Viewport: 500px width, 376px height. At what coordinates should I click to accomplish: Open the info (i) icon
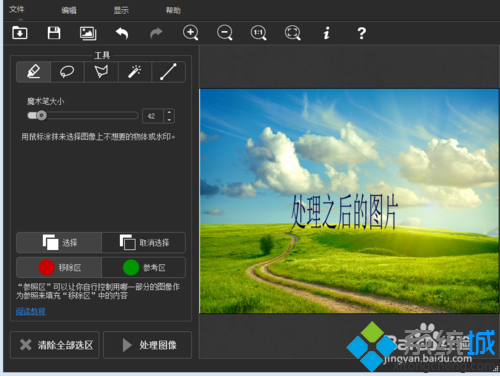(x=327, y=33)
